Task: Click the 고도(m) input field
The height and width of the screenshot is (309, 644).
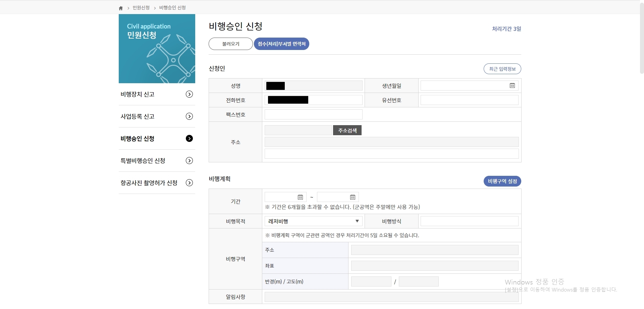Action: pos(419,281)
